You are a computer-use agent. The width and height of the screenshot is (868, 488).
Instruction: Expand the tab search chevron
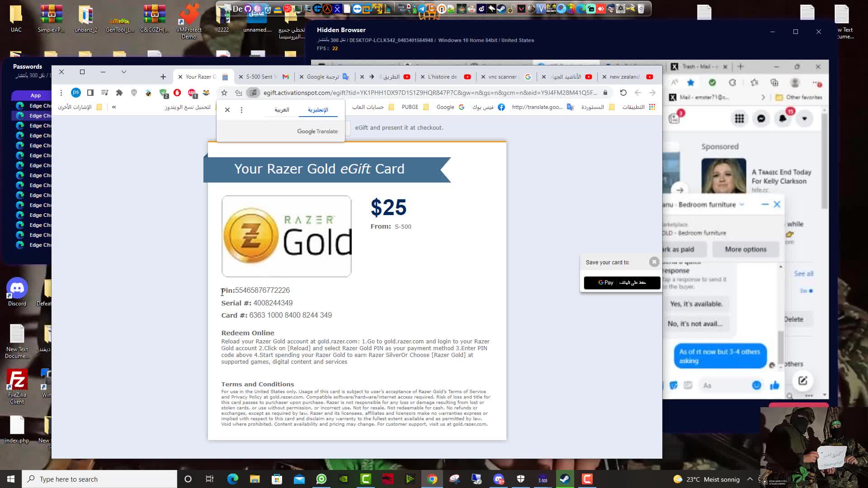pos(123,72)
